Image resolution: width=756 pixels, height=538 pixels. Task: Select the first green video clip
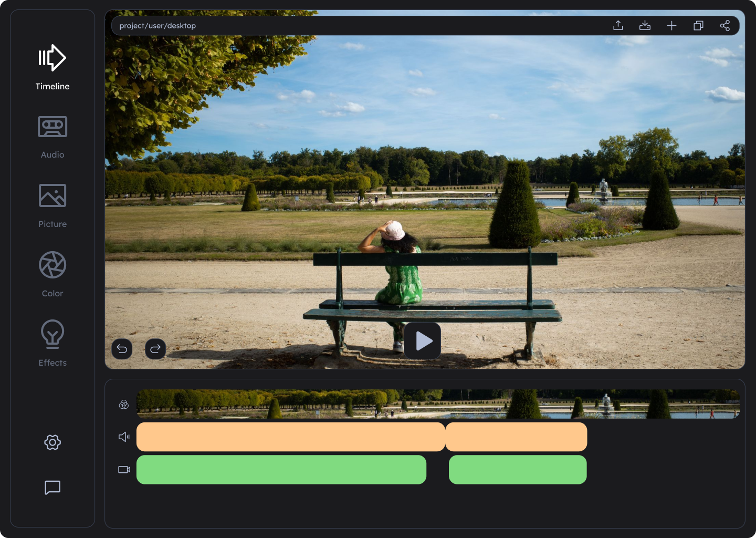point(281,470)
